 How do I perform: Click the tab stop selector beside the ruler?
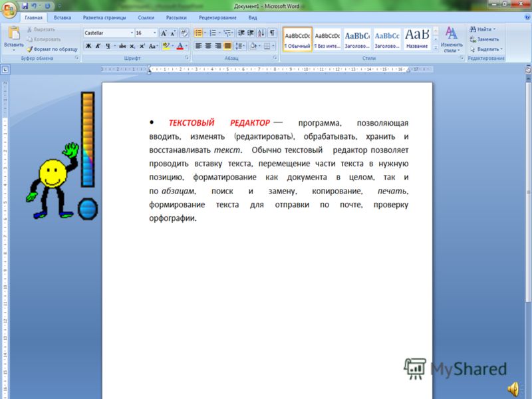5,70
